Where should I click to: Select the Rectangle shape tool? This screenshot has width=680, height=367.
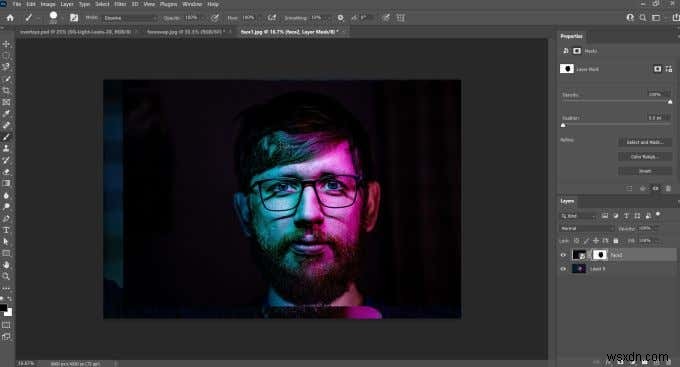tap(6, 253)
